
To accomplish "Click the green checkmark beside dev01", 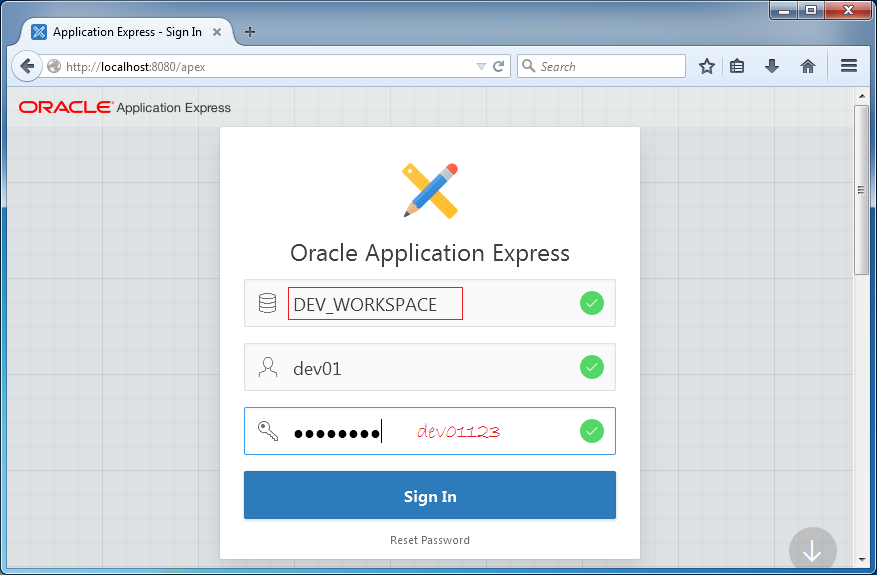I will point(592,367).
